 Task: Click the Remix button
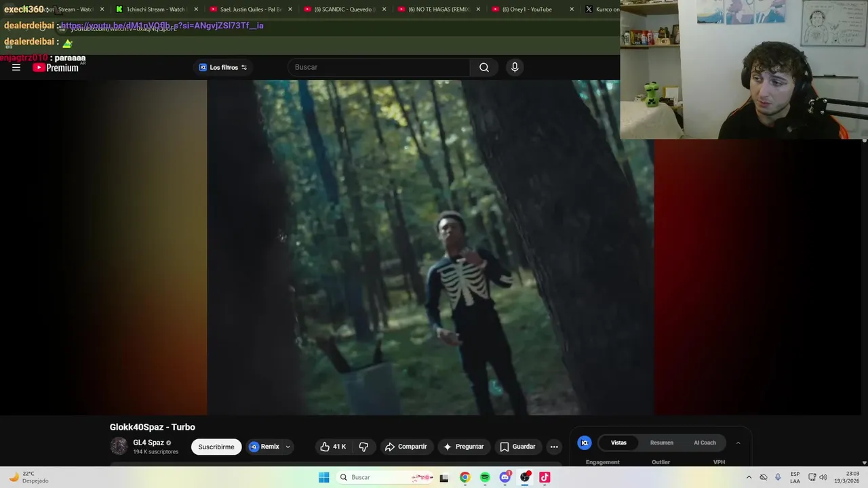[x=264, y=447]
